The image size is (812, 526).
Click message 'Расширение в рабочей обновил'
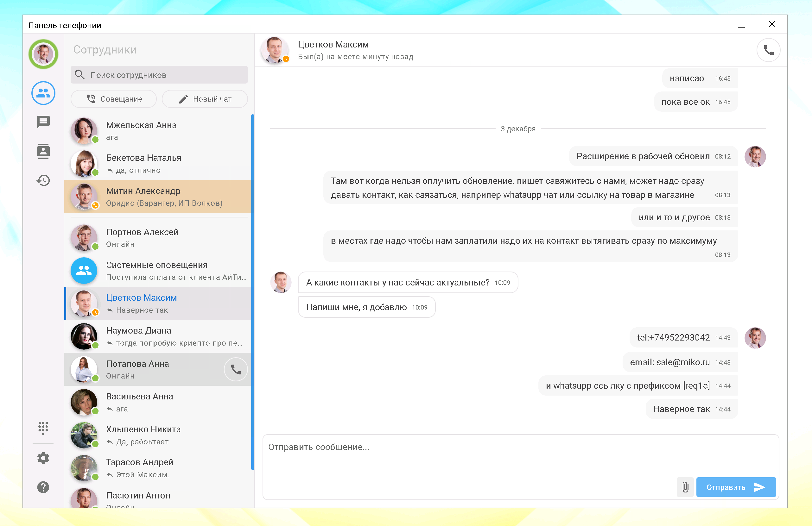(x=653, y=156)
